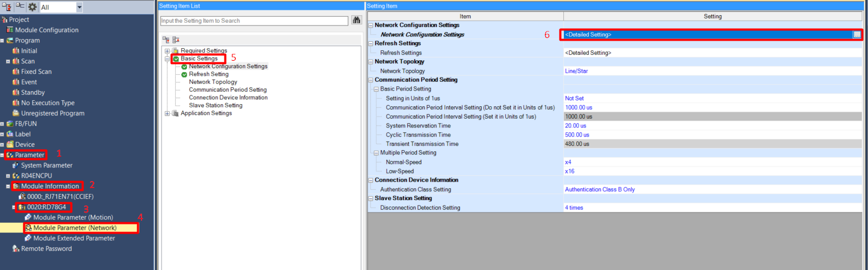The image size is (868, 270).
Task: Collapse Refresh Settings group in grid
Action: point(371,43)
